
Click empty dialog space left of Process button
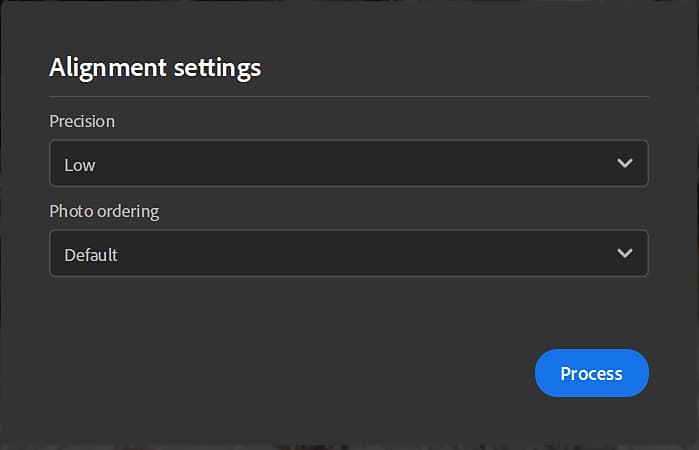[300, 373]
